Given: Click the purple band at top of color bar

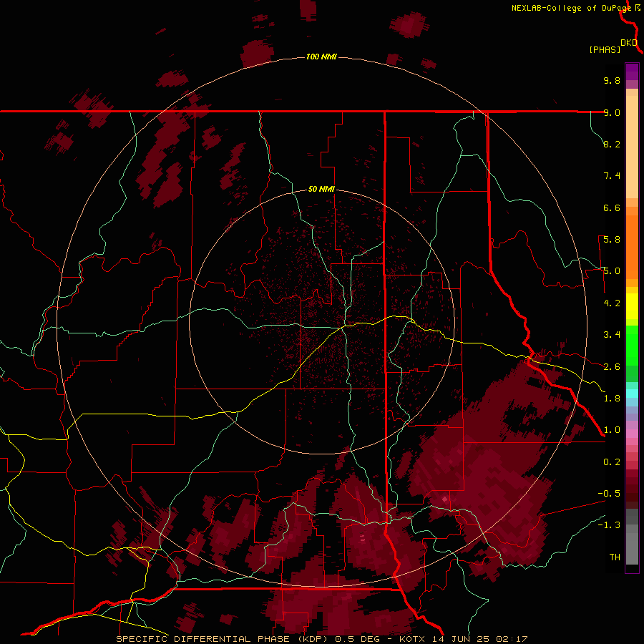Looking at the screenshot, I should [632, 72].
